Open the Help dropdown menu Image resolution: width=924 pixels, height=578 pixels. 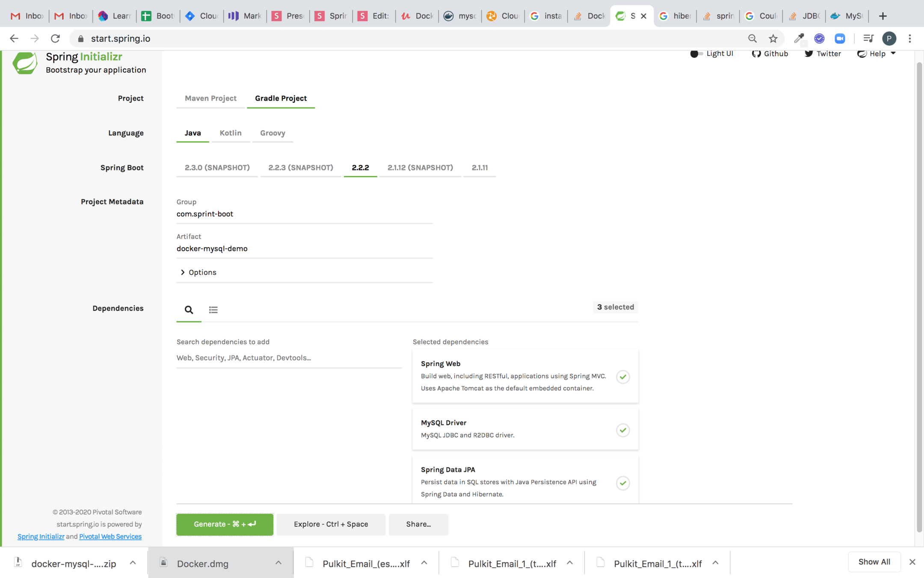877,54
